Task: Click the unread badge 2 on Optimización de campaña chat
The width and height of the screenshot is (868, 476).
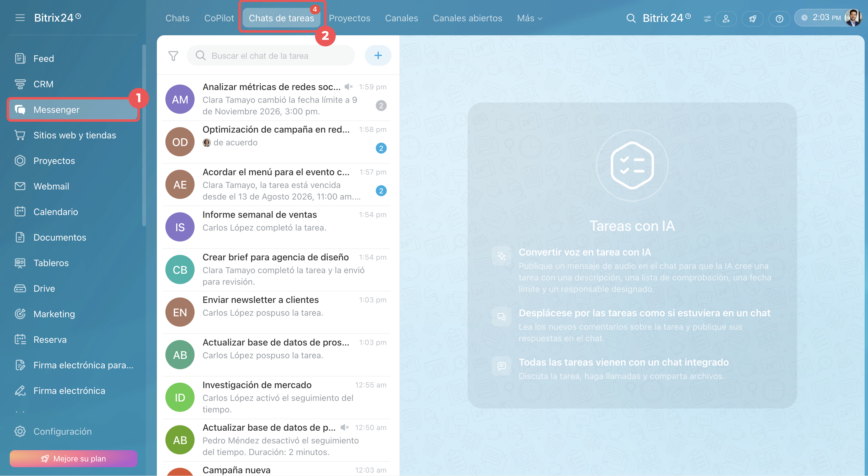Action: (x=381, y=148)
